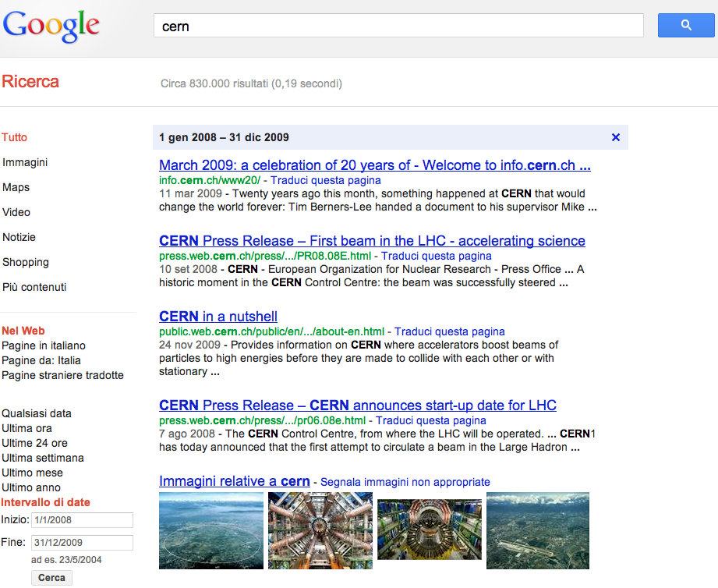This screenshot has width=718, height=588.
Task: Choose Ultima settimana filter
Action: click(43, 458)
